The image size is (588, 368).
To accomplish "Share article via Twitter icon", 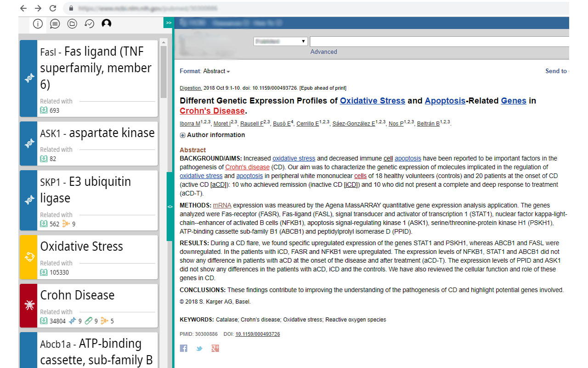I will 199,348.
